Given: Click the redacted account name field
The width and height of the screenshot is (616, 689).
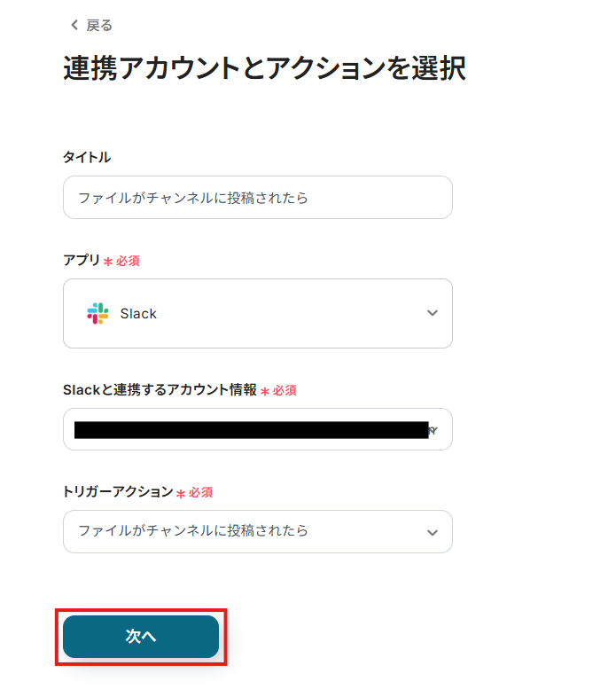Looking at the screenshot, I should click(x=251, y=430).
